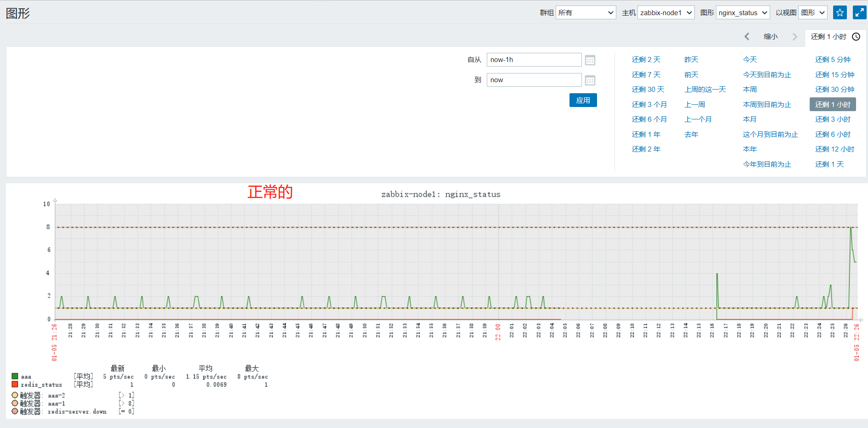The width and height of the screenshot is (868, 428).
Task: Go to next time period arrow
Action: point(795,37)
